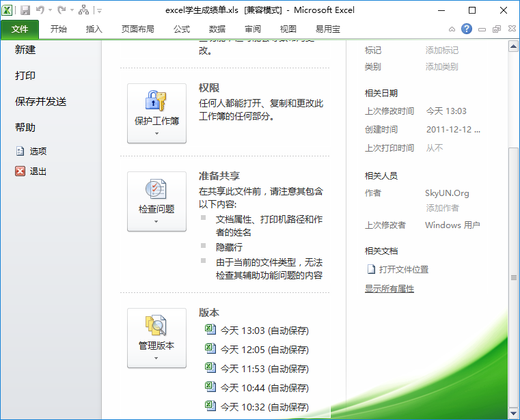Choose 打印 in the backstage menu
The image size is (520, 420).
[25, 76]
